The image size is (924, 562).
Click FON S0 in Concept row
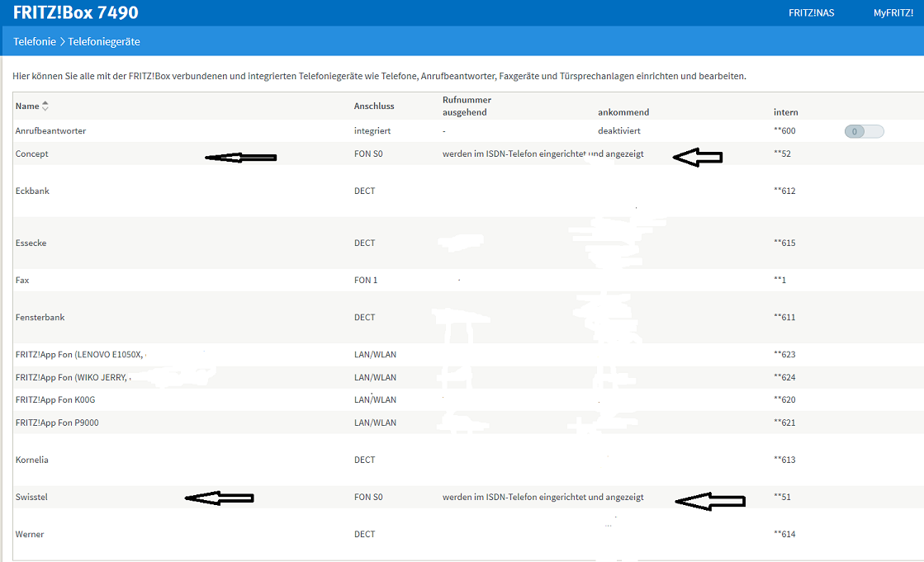368,153
